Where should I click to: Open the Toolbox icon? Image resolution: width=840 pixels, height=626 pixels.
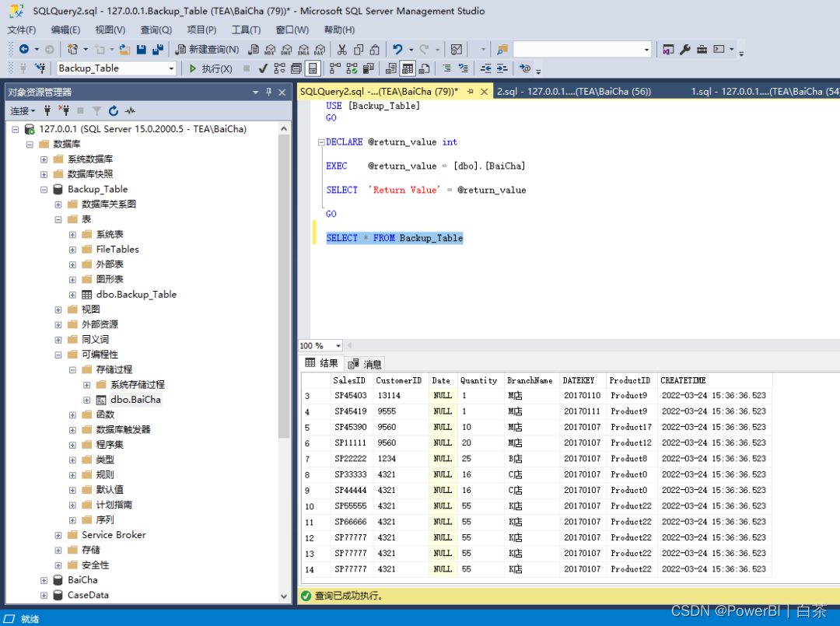pos(702,50)
